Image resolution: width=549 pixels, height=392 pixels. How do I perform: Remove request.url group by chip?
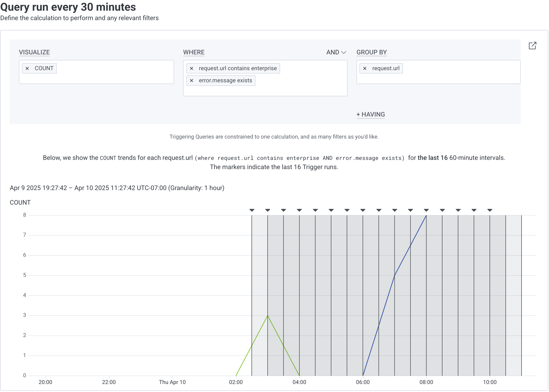[x=365, y=69]
